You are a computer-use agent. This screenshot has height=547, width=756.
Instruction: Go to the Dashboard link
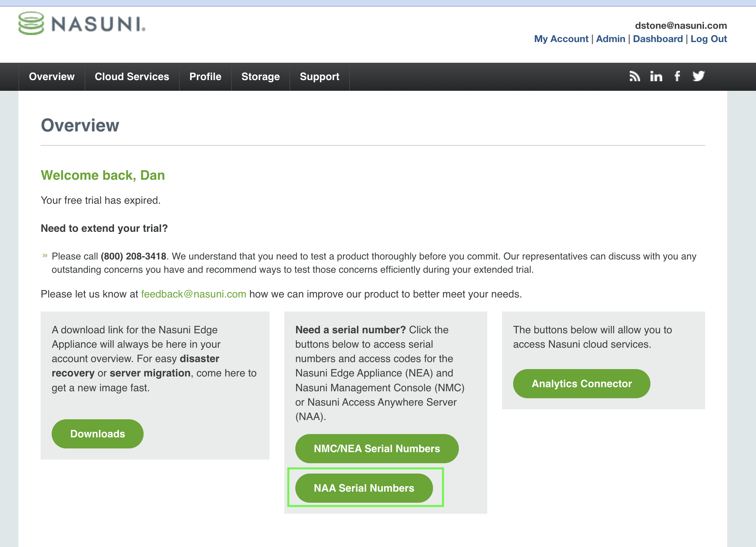coord(658,39)
